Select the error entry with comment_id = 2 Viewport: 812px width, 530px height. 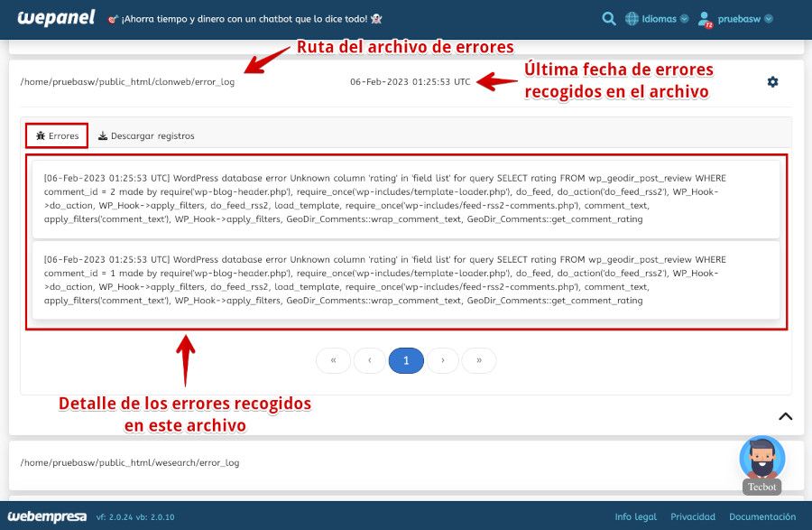click(406, 199)
